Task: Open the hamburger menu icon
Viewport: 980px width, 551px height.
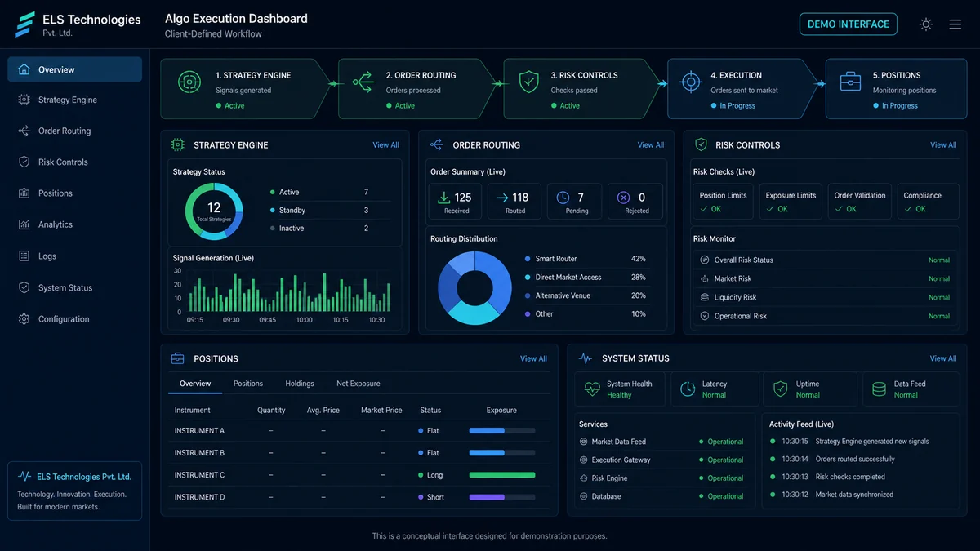Action: pyautogui.click(x=955, y=24)
